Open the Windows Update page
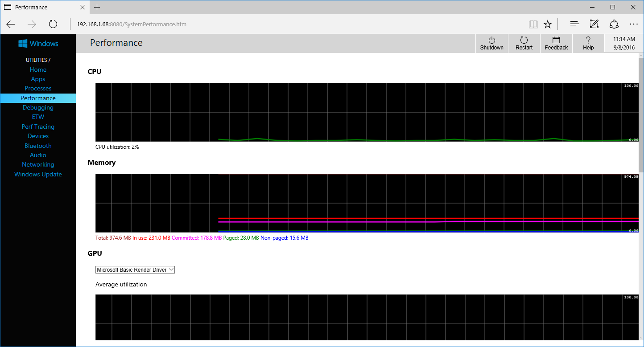The width and height of the screenshot is (644, 347). coord(38,174)
